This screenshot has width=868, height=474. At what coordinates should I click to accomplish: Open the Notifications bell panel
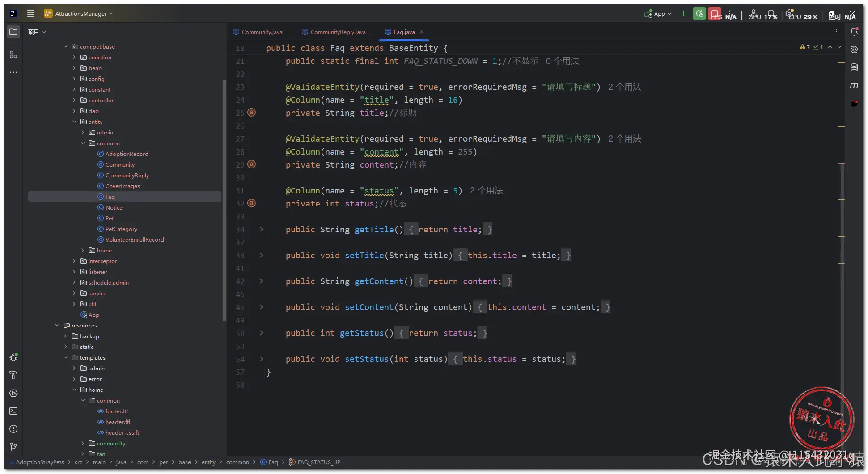tap(854, 32)
